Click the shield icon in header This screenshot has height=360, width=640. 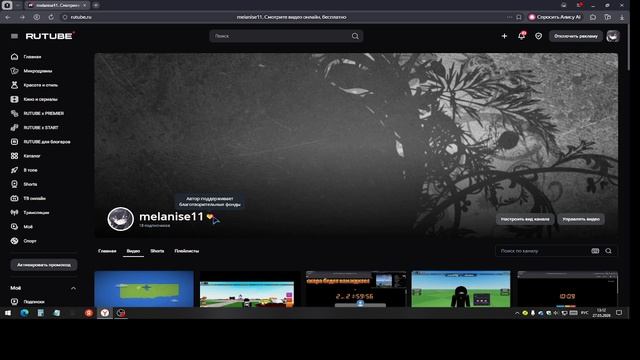coord(538,36)
